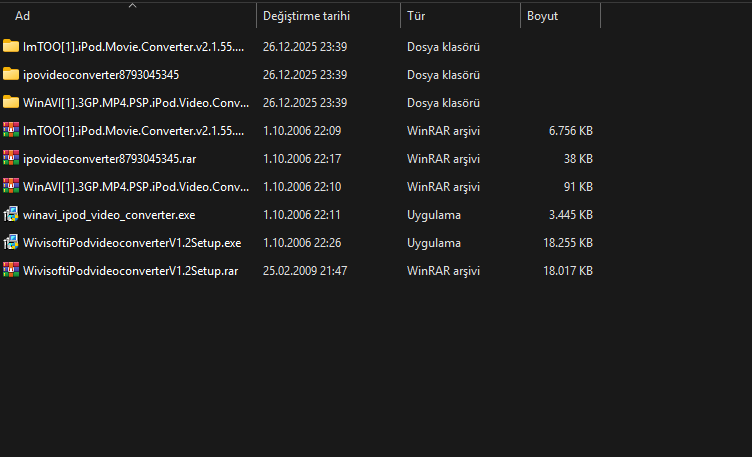Sort by the Değiştirme tarihi column header
The image size is (752, 457).
(x=329, y=16)
